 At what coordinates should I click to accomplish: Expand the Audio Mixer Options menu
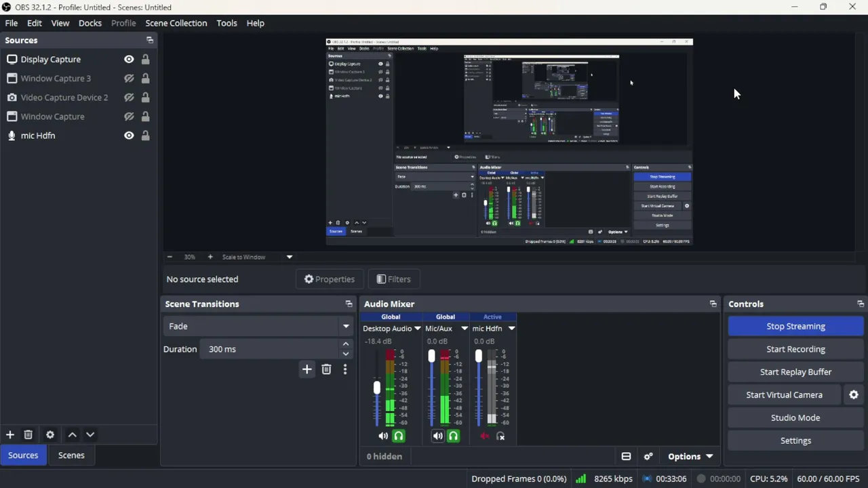[x=690, y=456]
